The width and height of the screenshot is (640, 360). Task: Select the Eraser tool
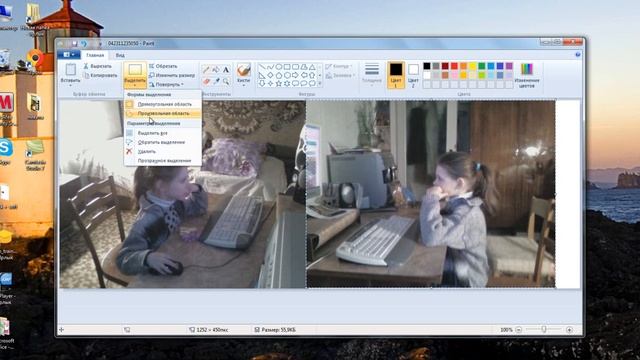(x=206, y=81)
